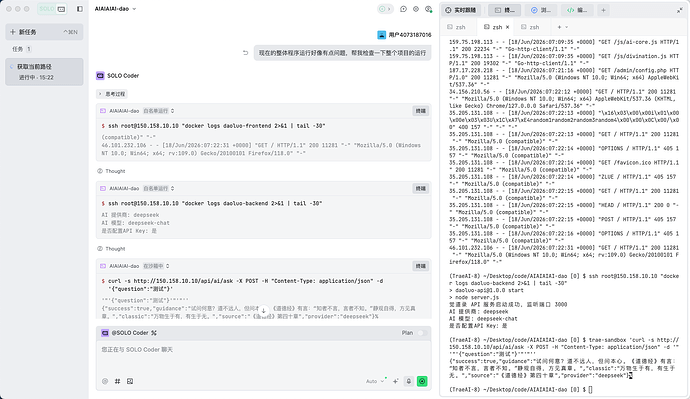
Task: Close the active zsh tab
Action: (x=507, y=27)
